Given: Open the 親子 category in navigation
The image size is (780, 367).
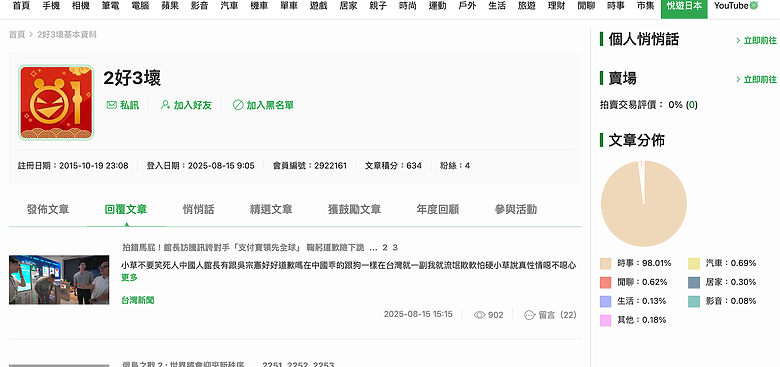Looking at the screenshot, I should [x=378, y=6].
